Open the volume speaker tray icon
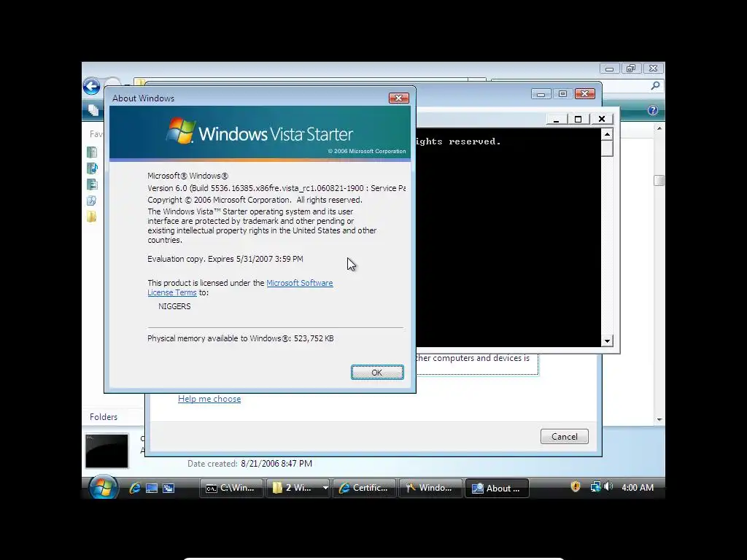This screenshot has width=747, height=560. 608,486
